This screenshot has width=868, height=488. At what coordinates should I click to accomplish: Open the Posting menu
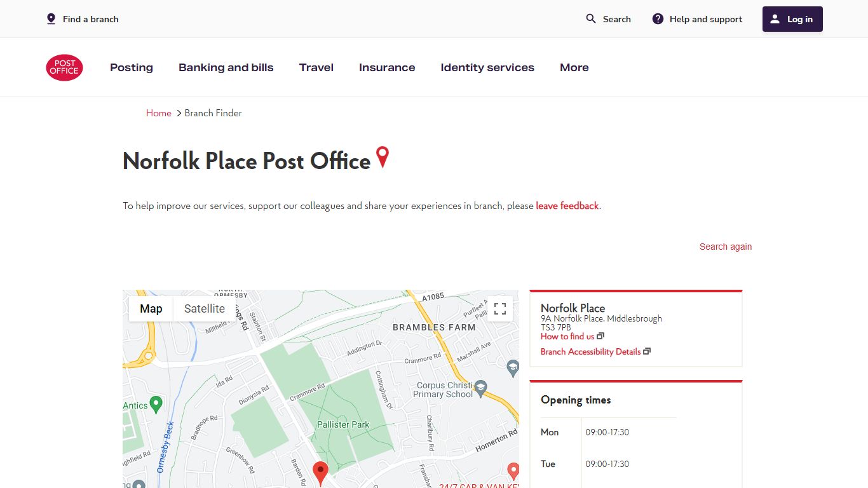[x=132, y=67]
